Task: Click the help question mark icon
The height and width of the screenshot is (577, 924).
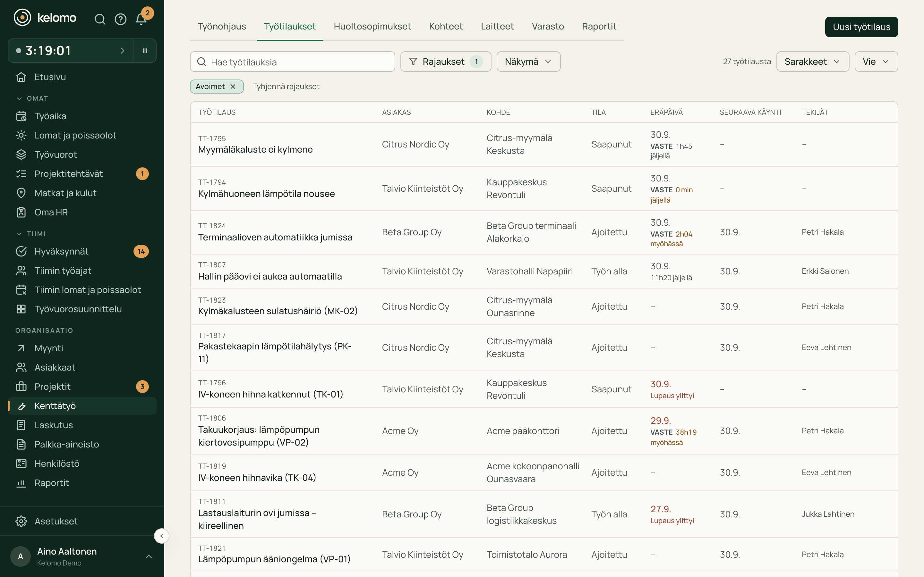Action: pos(121,19)
